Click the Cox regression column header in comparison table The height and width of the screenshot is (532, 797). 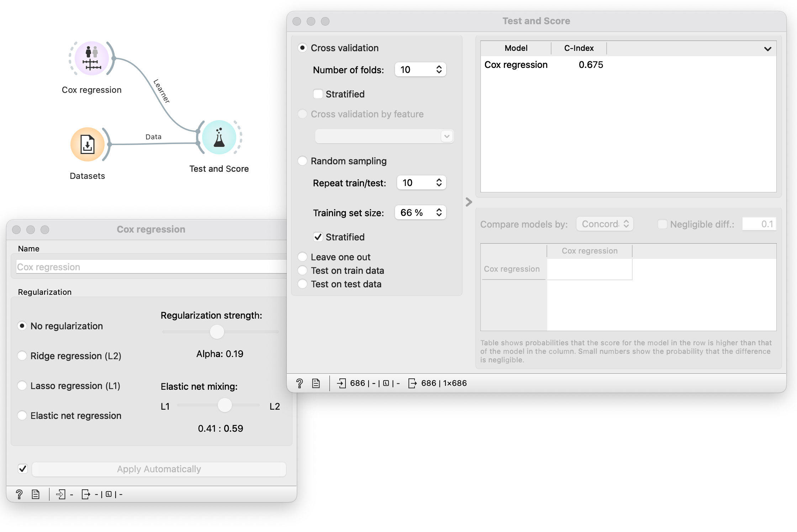pyautogui.click(x=590, y=251)
